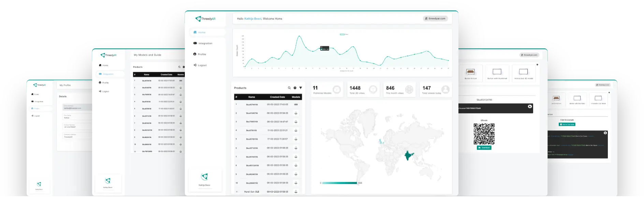The image size is (644, 222).
Task: Click model icon for Sku45769156 row
Action: pos(296,139)
